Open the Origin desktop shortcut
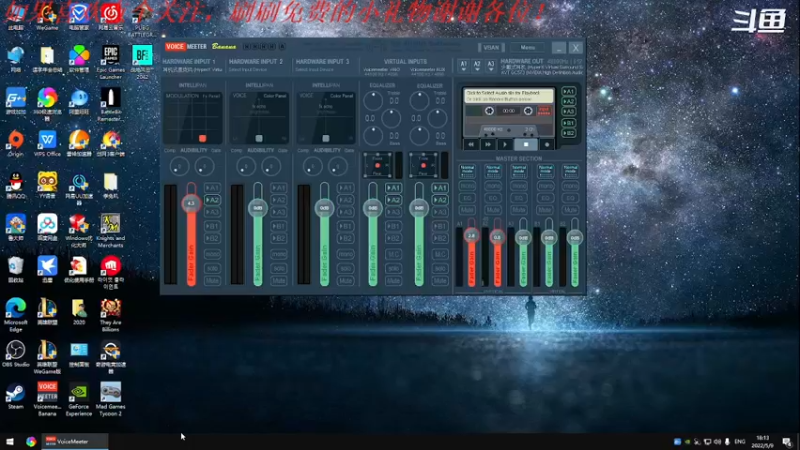The width and height of the screenshot is (800, 450). [x=16, y=144]
